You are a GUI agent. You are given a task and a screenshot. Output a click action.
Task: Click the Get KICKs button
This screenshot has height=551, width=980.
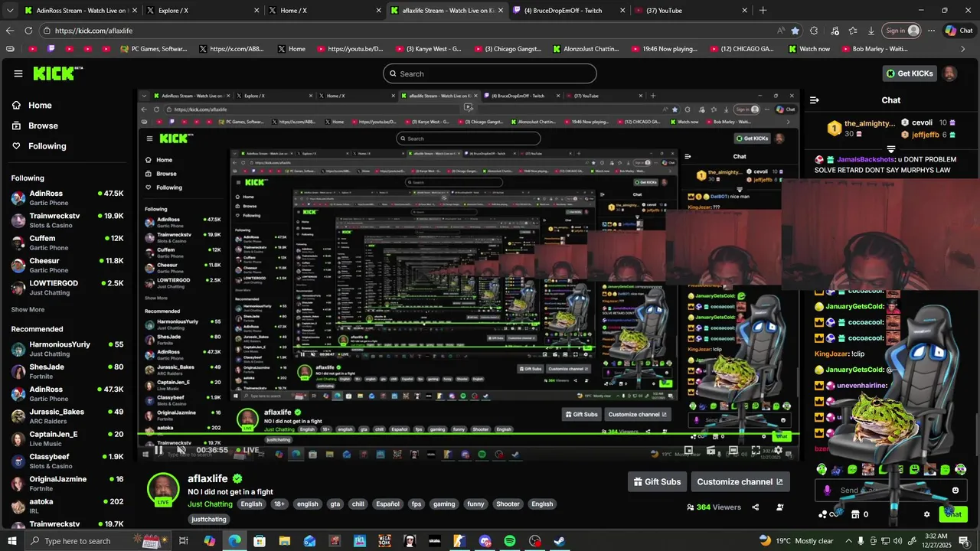point(910,73)
